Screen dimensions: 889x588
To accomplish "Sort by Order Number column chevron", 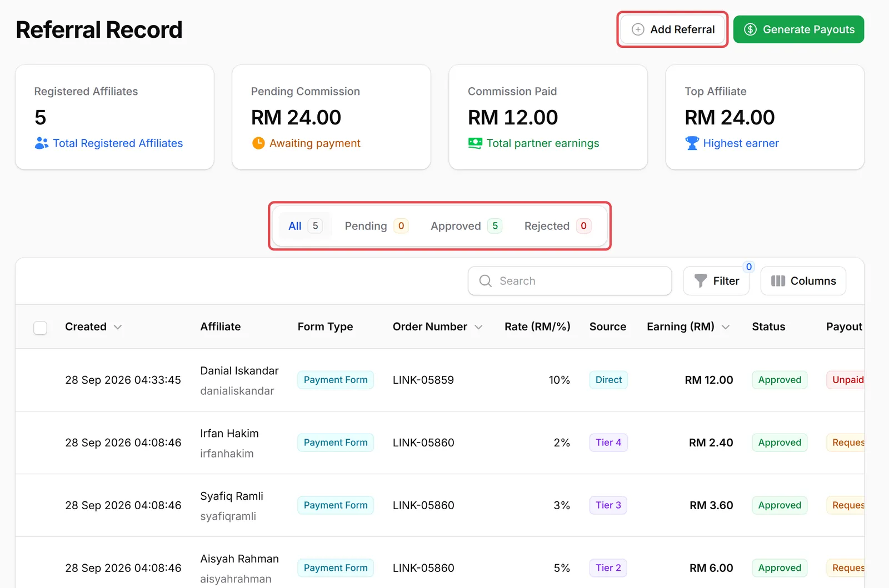I will (x=478, y=327).
